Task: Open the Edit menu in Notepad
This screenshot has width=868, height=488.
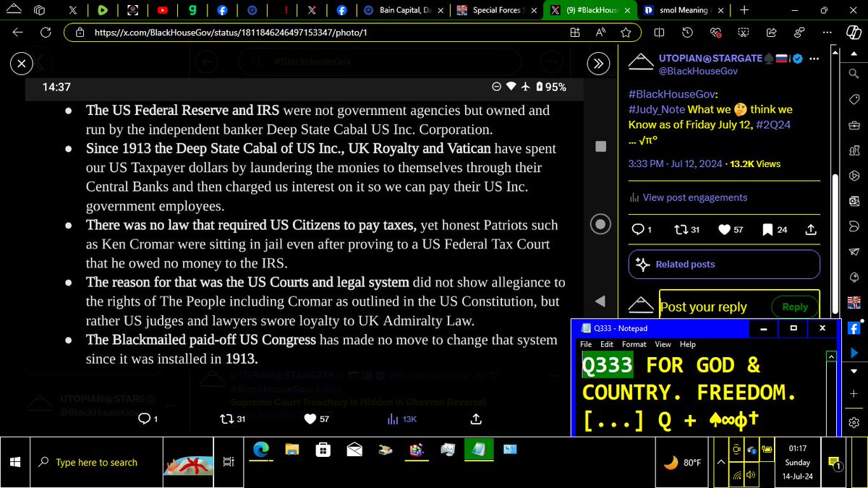Action: tap(606, 344)
